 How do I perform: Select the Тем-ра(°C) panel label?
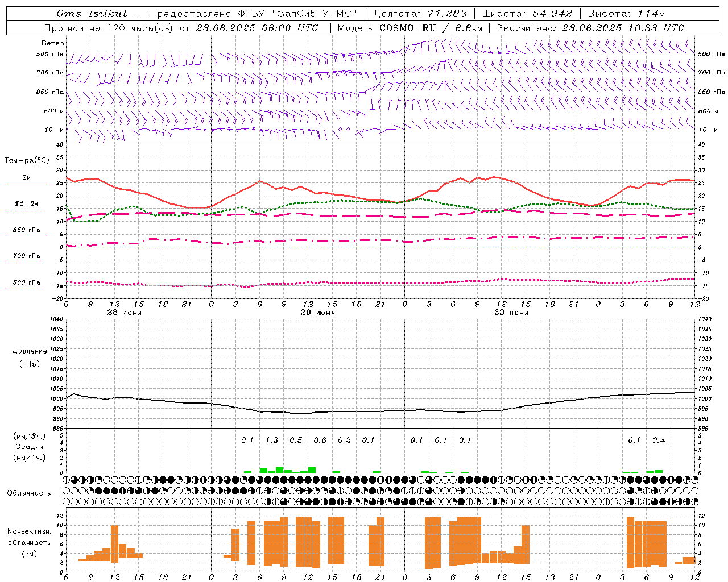coord(27,161)
